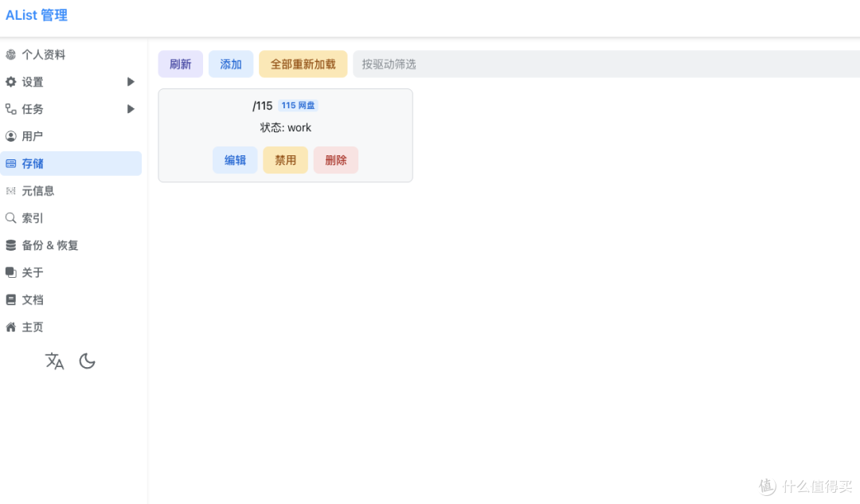
Task: Click the 主页 home icon
Action: 10,327
